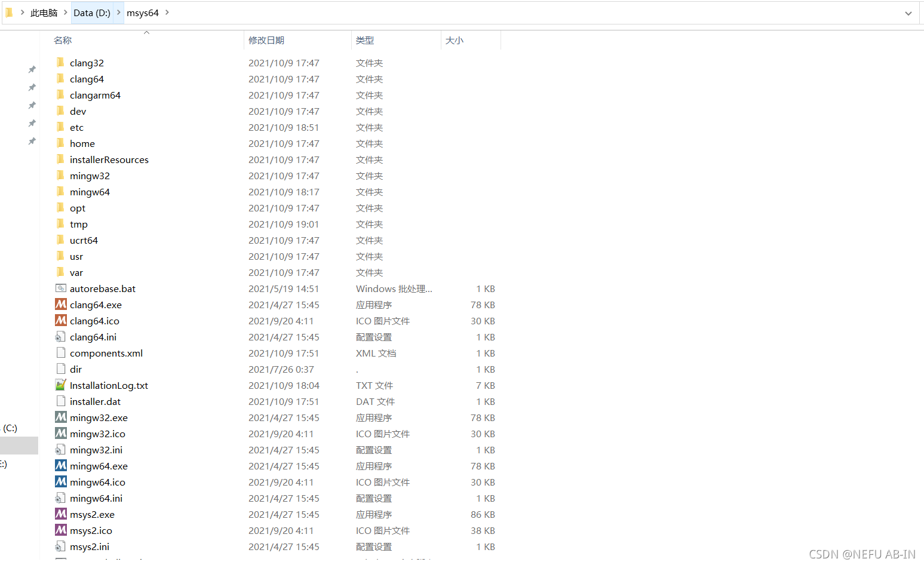
Task: Click the mingw32.ico icon
Action: click(61, 434)
